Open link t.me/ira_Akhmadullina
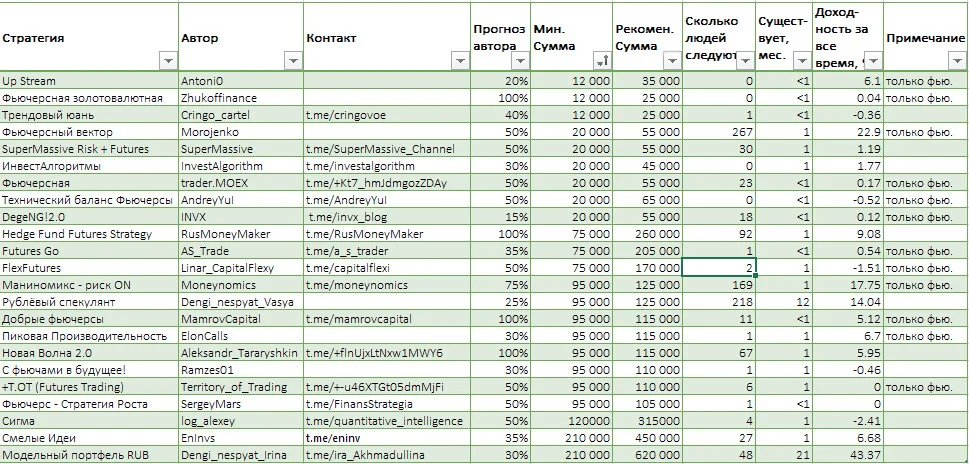969x464 pixels. pyautogui.click(x=365, y=455)
